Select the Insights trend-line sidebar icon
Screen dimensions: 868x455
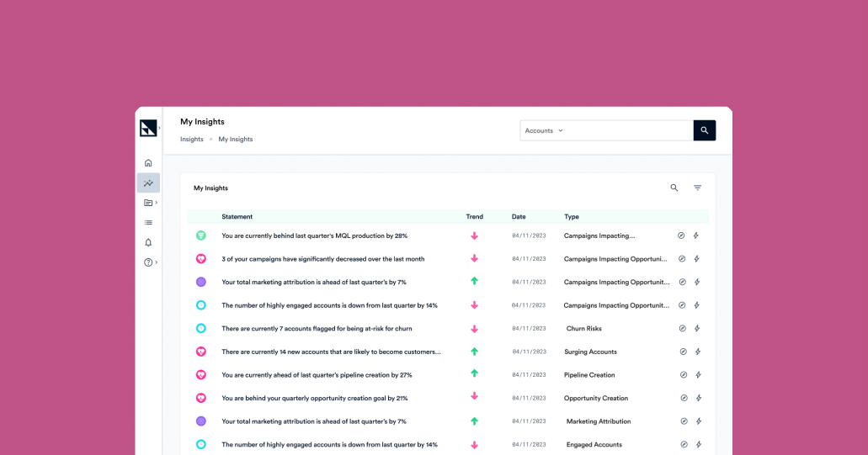coord(148,183)
